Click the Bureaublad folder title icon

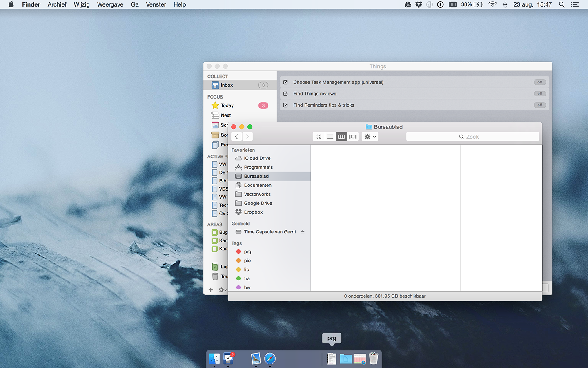click(369, 127)
